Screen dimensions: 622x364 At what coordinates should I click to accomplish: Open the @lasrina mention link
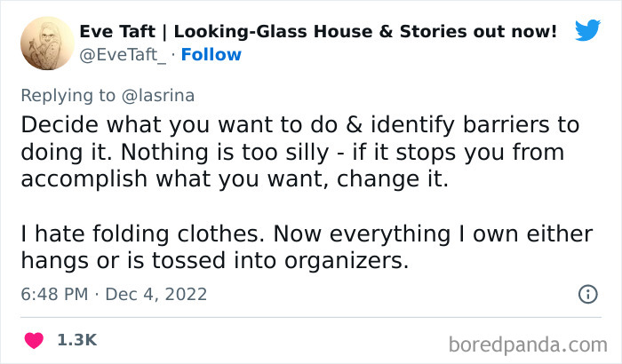158,96
